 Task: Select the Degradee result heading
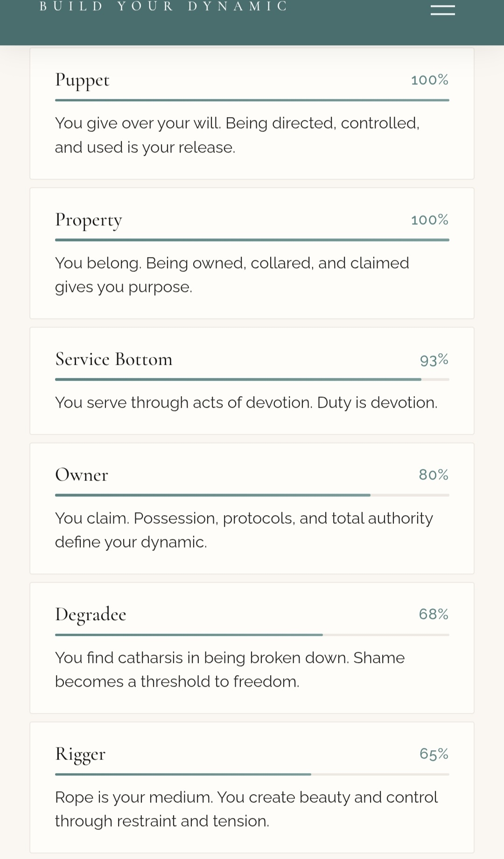pos(91,615)
